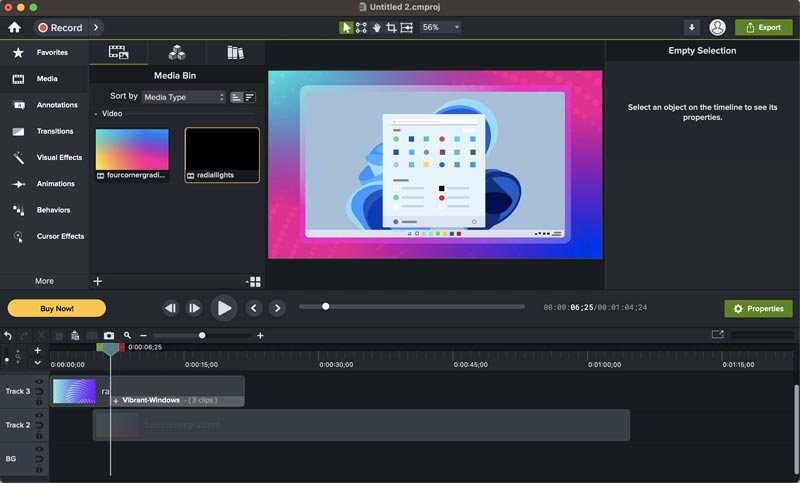Open the Transitions panel
800x483 pixels.
tap(44, 132)
